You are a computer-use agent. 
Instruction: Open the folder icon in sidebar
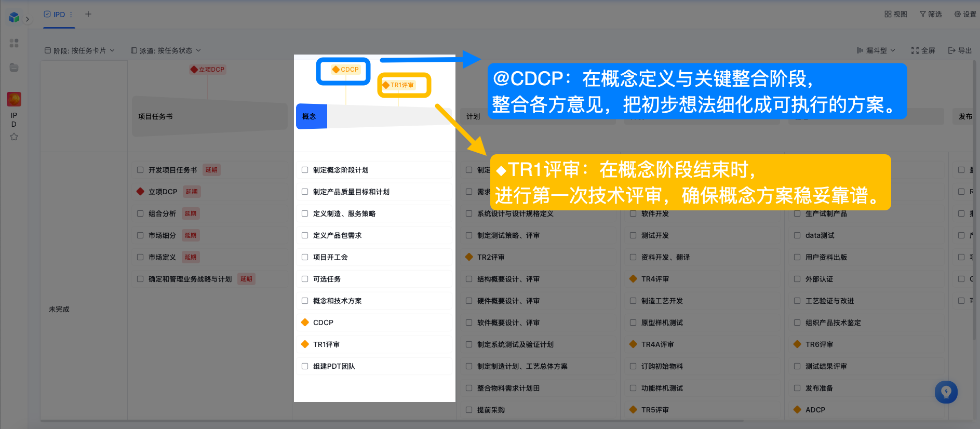click(x=14, y=68)
